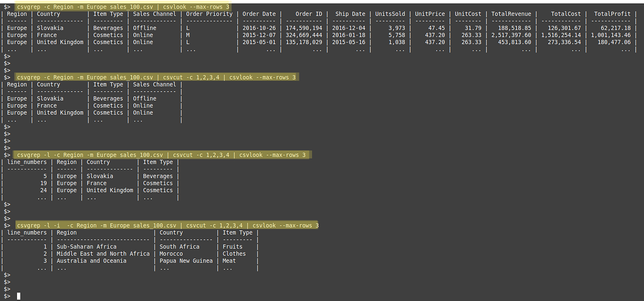The image size is (644, 301).
Task: Click the Morocco country cell
Action: [x=171, y=254]
